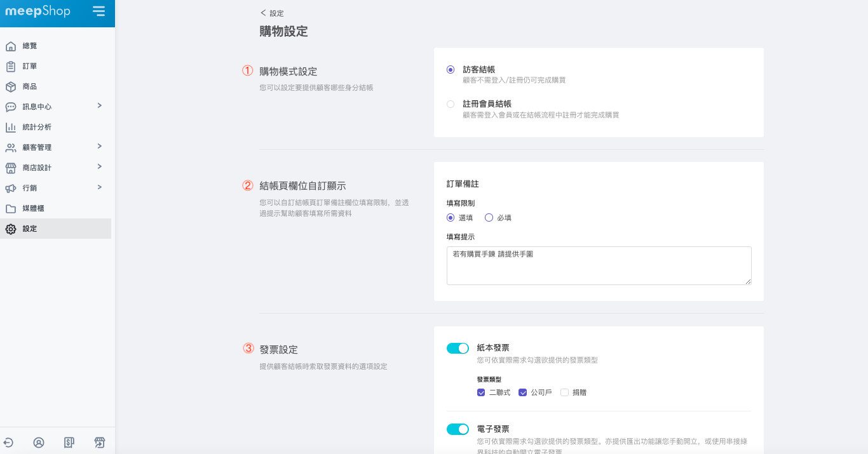Click into the 填寫提示 text area
868x454 pixels.
pos(599,265)
